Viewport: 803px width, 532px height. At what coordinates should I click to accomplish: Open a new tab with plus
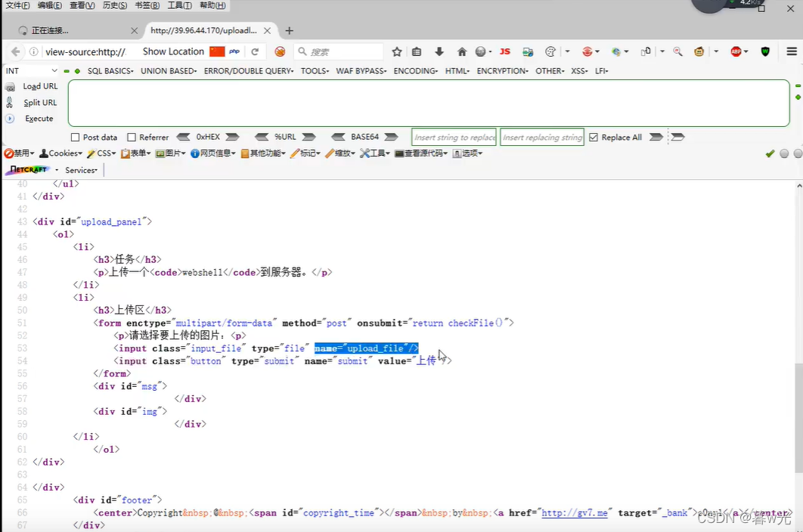click(x=290, y=31)
